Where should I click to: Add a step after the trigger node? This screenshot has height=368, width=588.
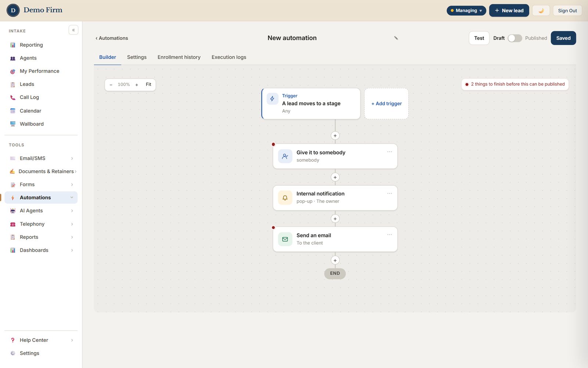(x=335, y=136)
